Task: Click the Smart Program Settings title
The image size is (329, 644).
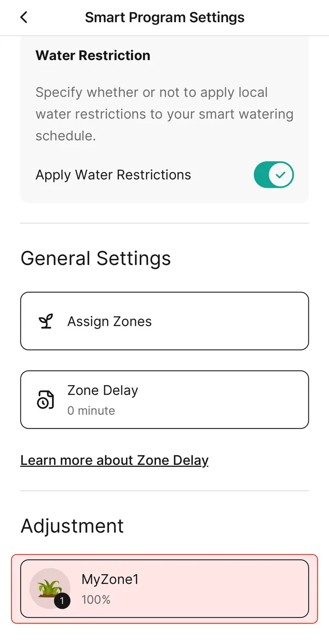Action: [x=164, y=17]
